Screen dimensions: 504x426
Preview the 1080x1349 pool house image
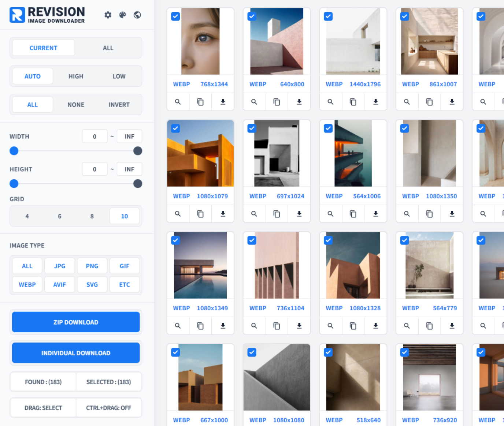(178, 326)
